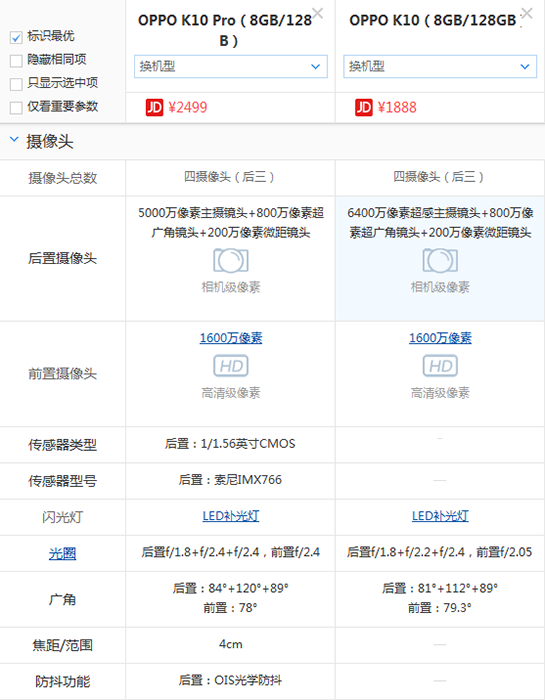The width and height of the screenshot is (545, 700).
Task: Remove OPPO K10 Pro from comparison
Action: coord(317,13)
